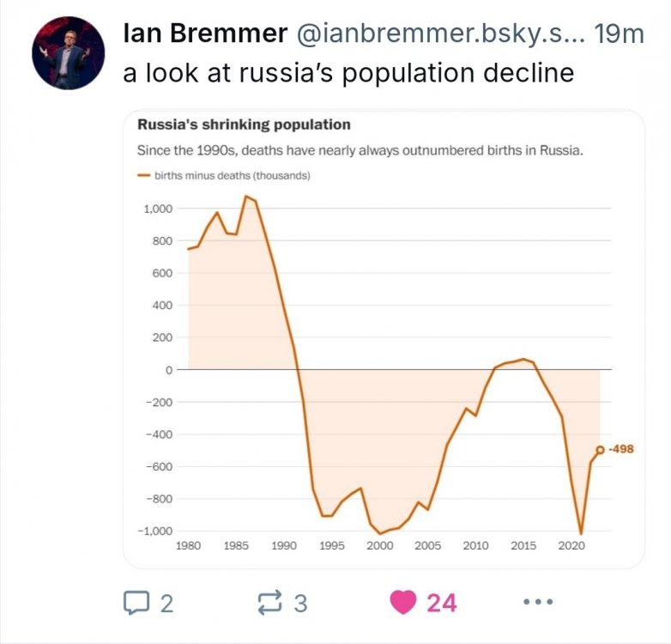Screen dimensions: 671x644
Task: Click the orange legend line marker
Action: click(x=143, y=175)
